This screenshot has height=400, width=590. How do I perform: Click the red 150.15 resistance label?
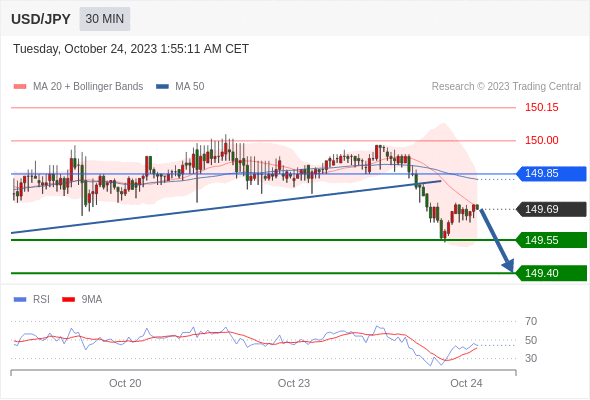(x=542, y=108)
